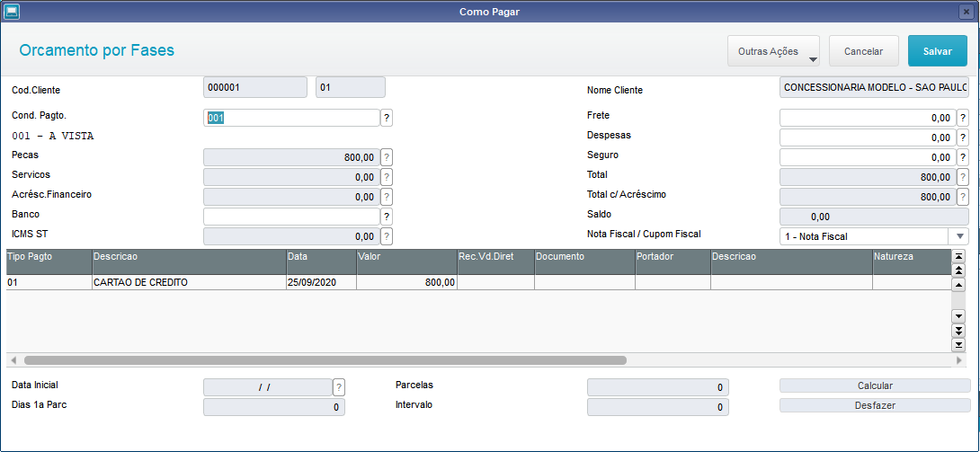Select the CARTAO DE CREDITO cell

click(x=189, y=282)
